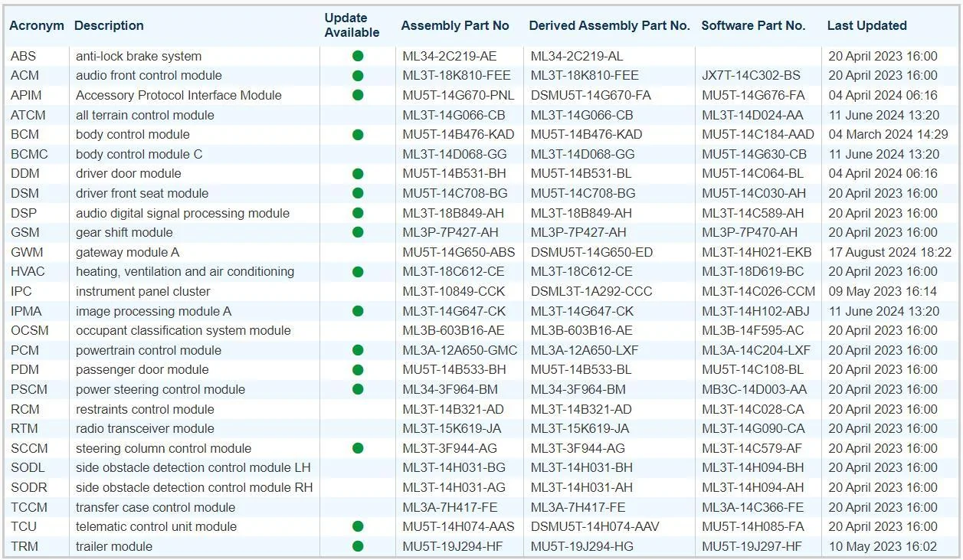Click the Derived Assembly Part No. header

(x=609, y=26)
